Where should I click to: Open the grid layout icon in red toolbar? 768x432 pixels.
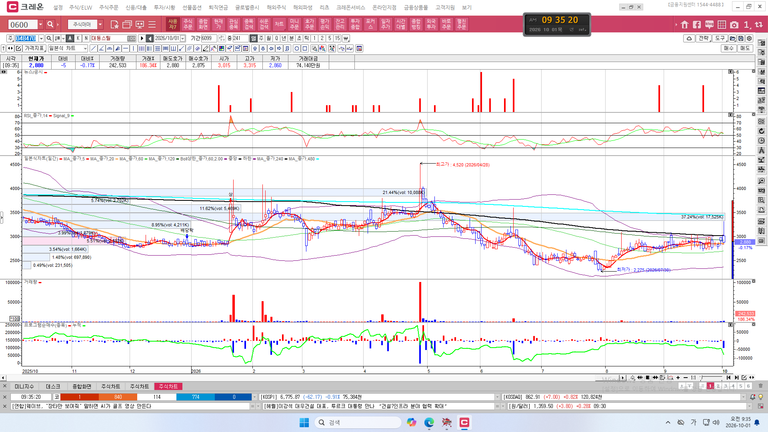pyautogui.click(x=721, y=24)
